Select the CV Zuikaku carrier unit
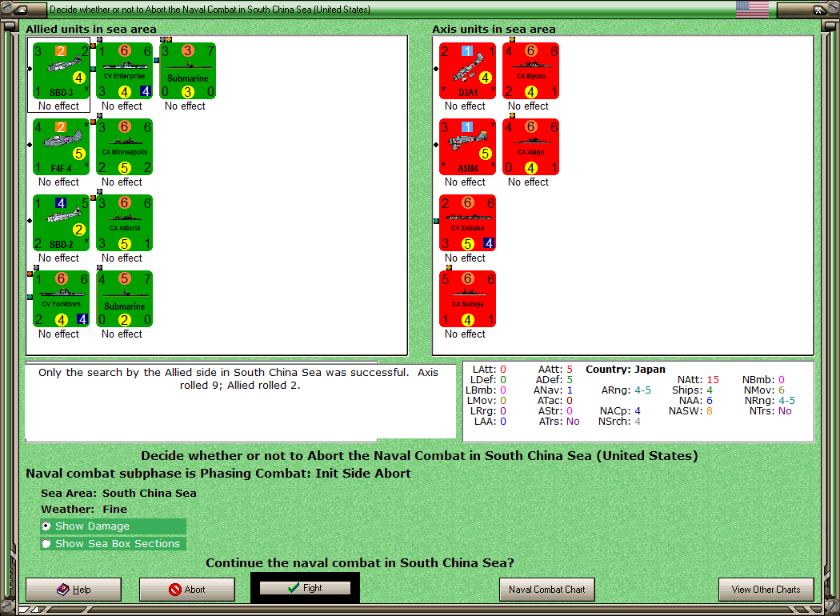The height and width of the screenshot is (616, 840). tap(468, 223)
